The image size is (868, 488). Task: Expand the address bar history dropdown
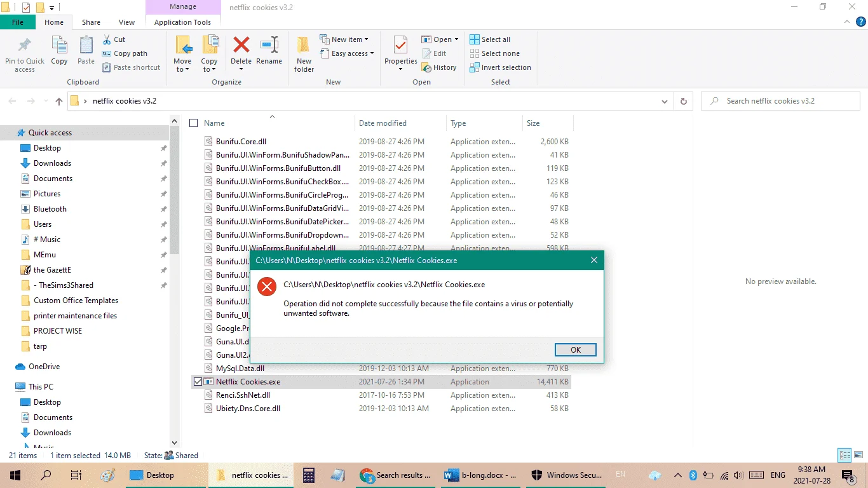[x=665, y=101]
